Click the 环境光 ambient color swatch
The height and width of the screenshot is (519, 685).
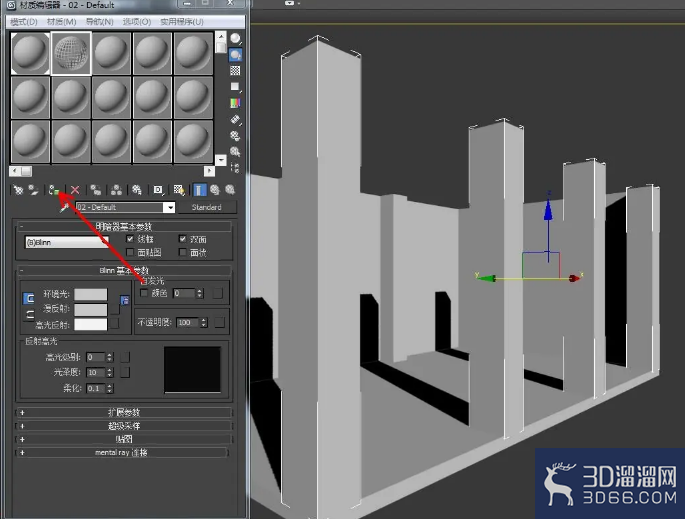click(90, 294)
